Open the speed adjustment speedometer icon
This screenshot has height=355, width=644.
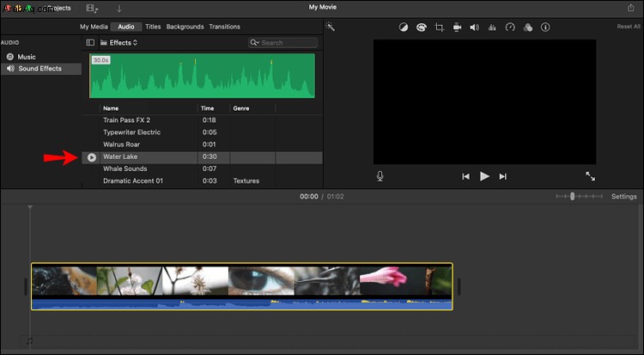(x=510, y=28)
